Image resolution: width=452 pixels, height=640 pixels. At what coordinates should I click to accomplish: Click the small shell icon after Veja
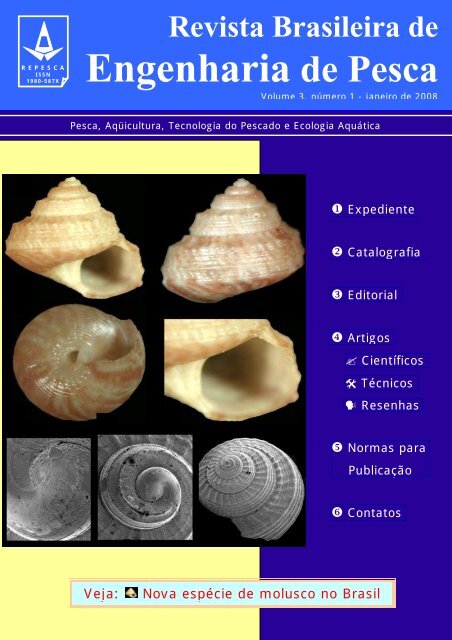[131, 593]
